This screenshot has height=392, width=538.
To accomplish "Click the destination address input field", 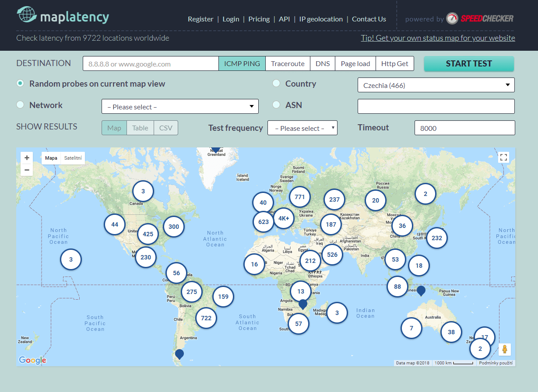I will tap(151, 64).
